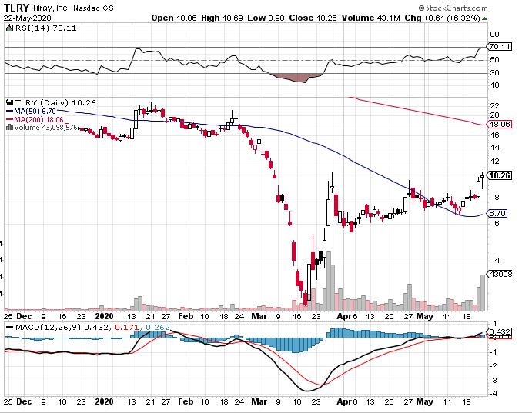Image resolution: width=532 pixels, height=413 pixels.
Task: Click the Volume 43,098,576 legend entry
Action: 45,128
